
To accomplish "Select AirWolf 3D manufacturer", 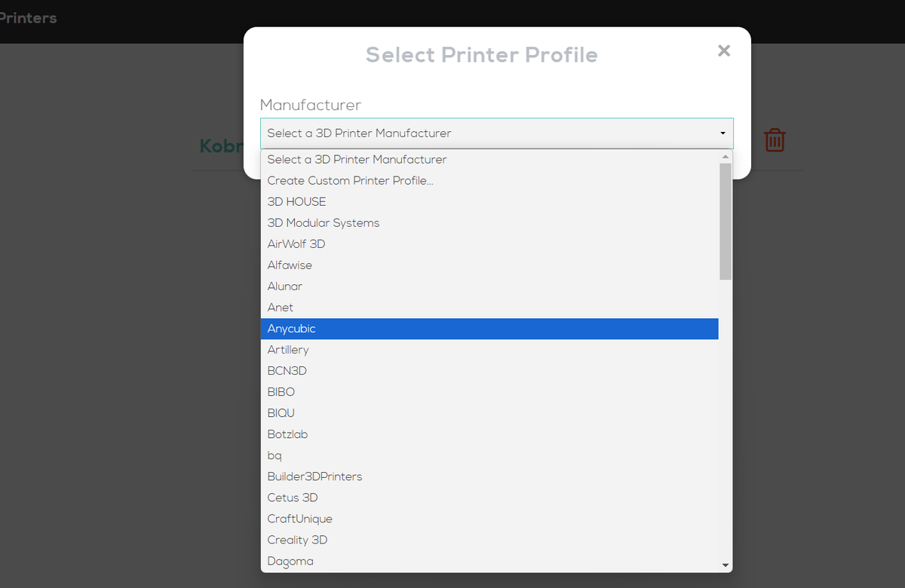I will 296,244.
